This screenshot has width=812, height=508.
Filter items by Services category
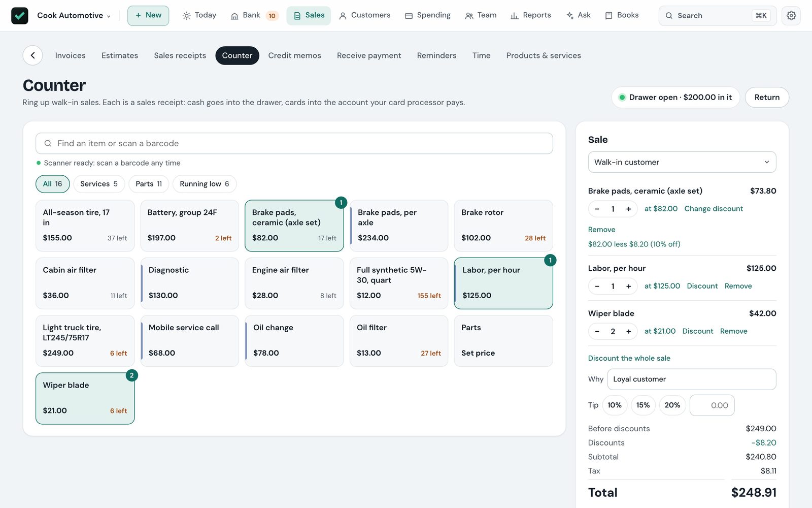click(x=98, y=184)
